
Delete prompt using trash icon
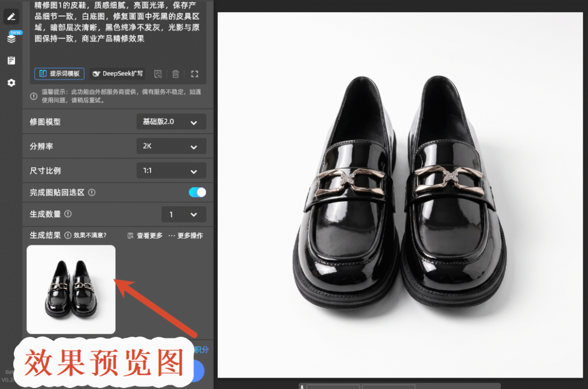(176, 74)
